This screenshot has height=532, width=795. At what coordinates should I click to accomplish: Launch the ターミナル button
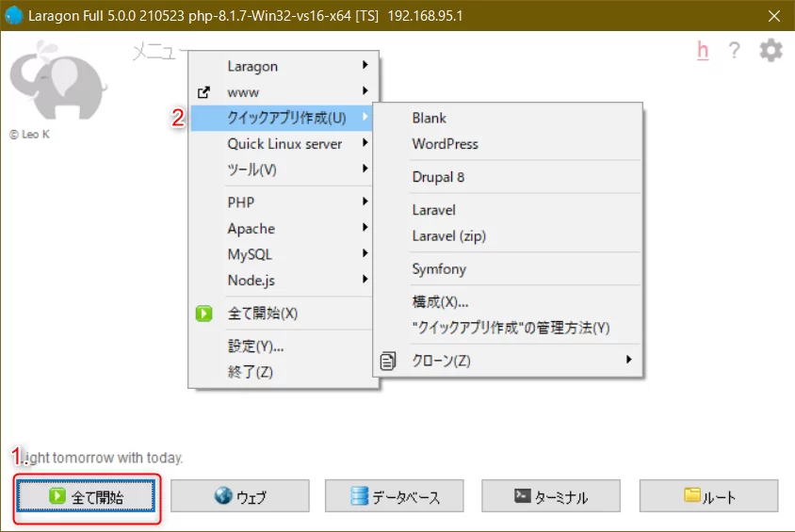click(x=551, y=496)
